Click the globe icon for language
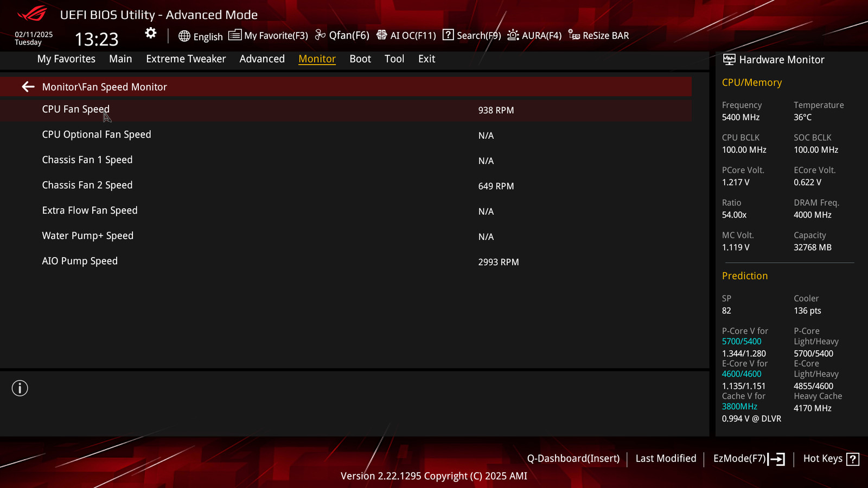The image size is (868, 488). (184, 36)
